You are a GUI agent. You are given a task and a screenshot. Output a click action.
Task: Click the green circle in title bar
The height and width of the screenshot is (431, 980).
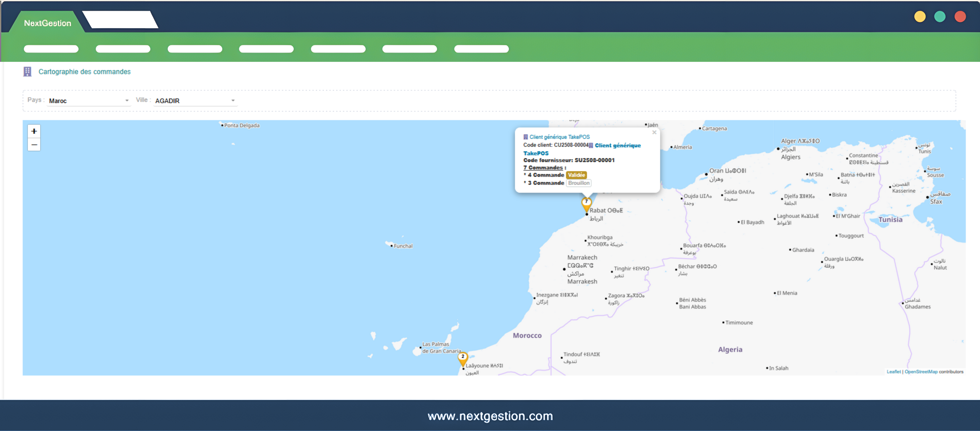point(940,17)
